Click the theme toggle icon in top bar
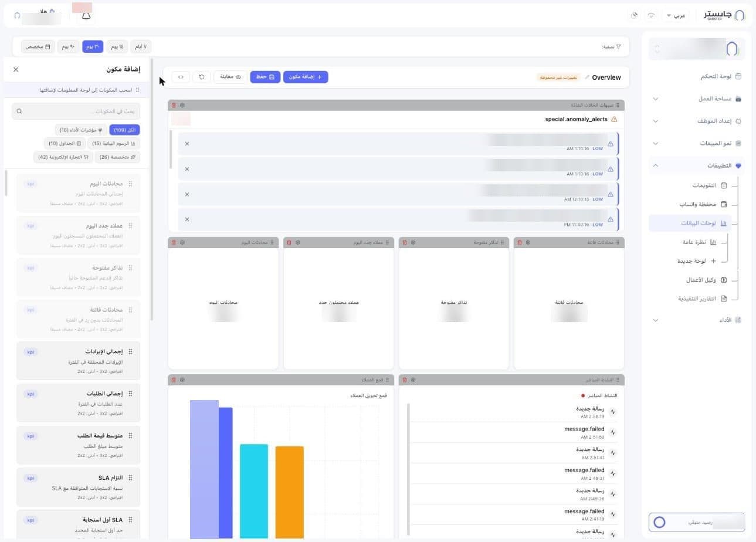 634,15
